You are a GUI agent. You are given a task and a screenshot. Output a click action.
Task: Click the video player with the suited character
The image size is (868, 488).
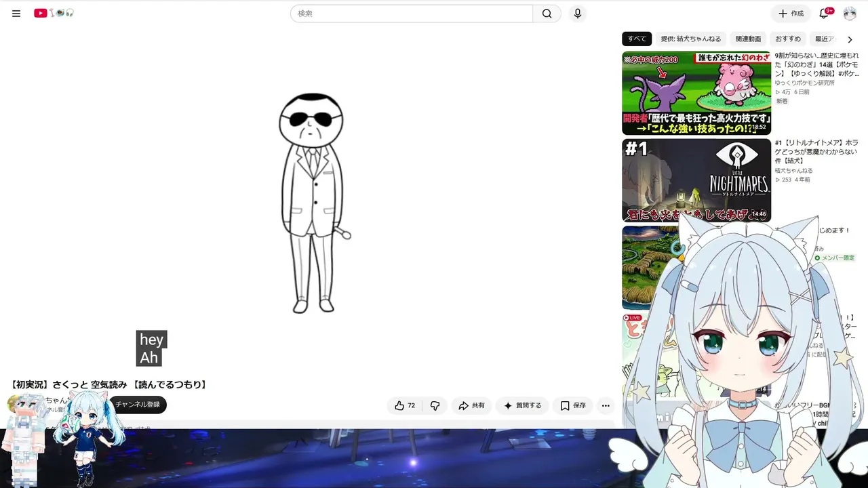pyautogui.click(x=312, y=203)
